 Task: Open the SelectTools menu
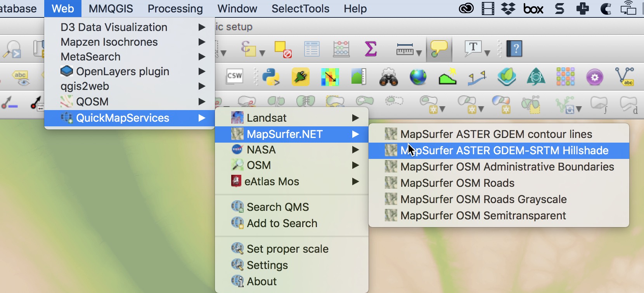click(300, 9)
